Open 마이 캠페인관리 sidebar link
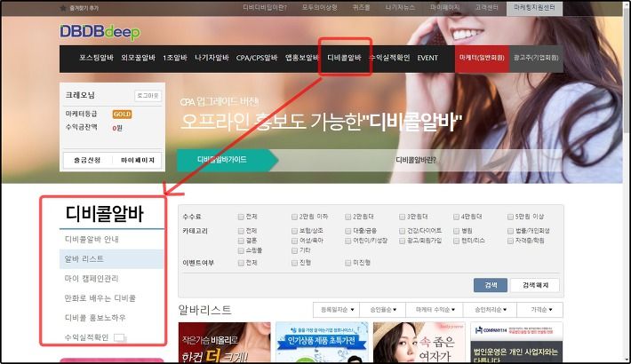Image resolution: width=631 pixels, height=364 pixels. [x=92, y=279]
